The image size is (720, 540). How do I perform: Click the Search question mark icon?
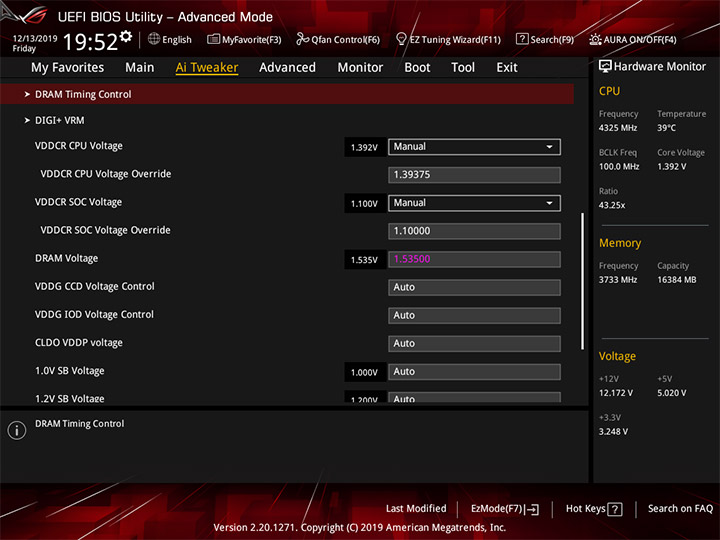(x=522, y=39)
